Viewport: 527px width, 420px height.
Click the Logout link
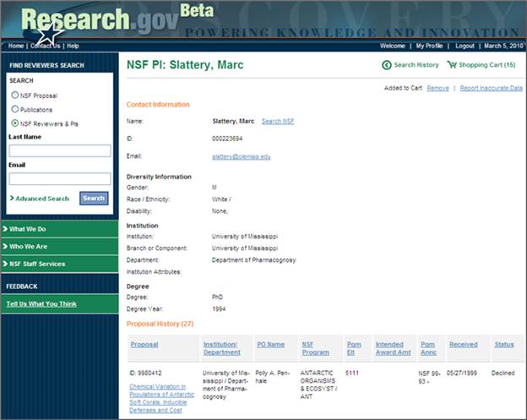click(465, 46)
